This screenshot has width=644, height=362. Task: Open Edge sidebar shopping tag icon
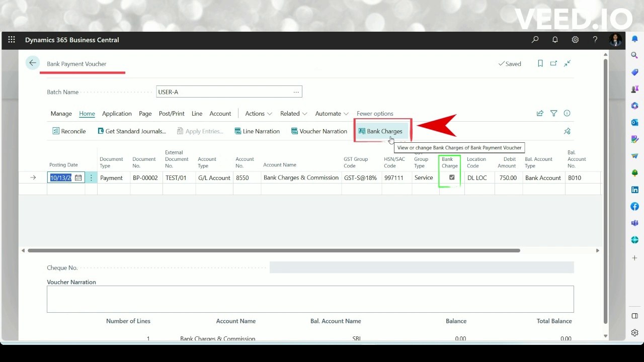(635, 72)
